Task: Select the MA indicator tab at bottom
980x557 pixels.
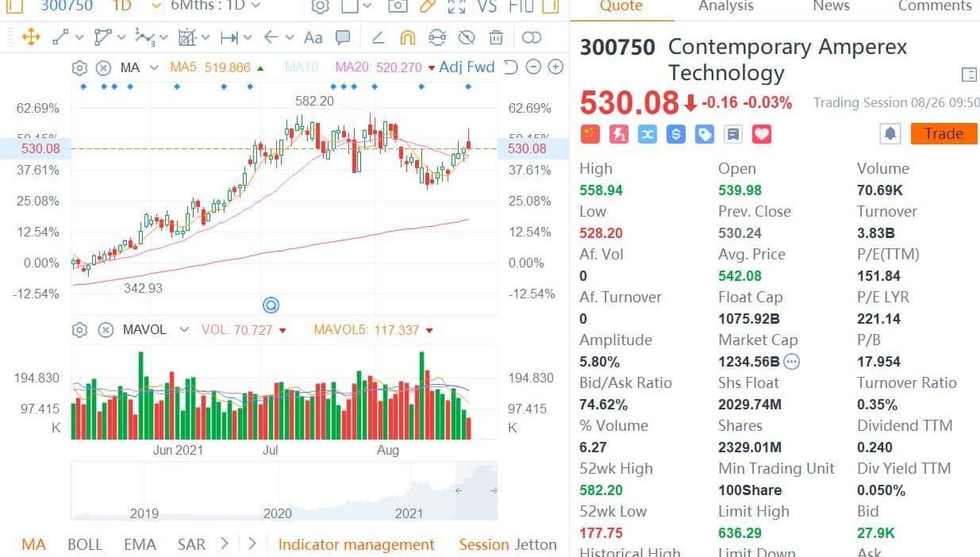Action: pyautogui.click(x=33, y=545)
